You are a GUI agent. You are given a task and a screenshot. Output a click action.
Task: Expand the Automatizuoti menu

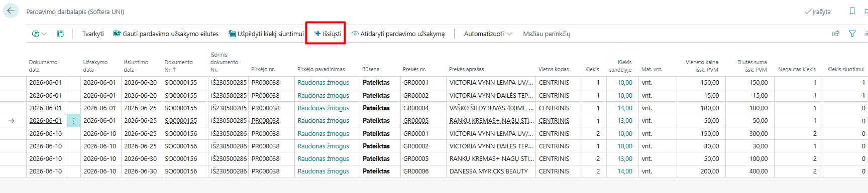pyautogui.click(x=488, y=34)
